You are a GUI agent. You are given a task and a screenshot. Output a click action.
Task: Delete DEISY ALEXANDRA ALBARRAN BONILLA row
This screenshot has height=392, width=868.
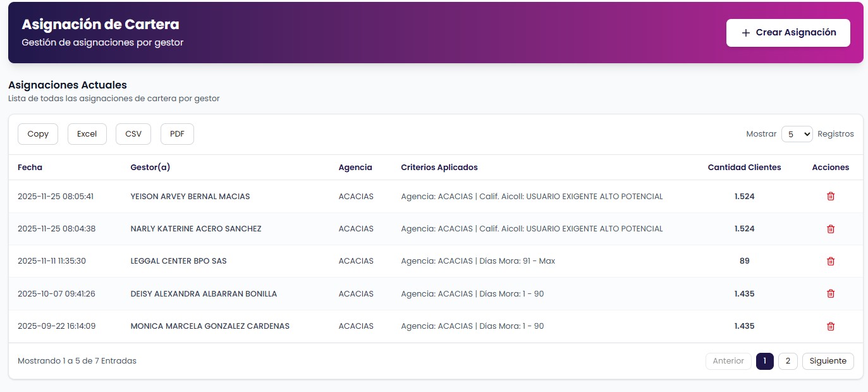(x=831, y=294)
